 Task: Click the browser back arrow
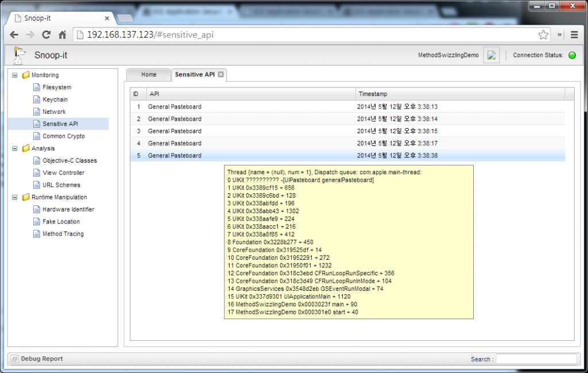coord(14,34)
